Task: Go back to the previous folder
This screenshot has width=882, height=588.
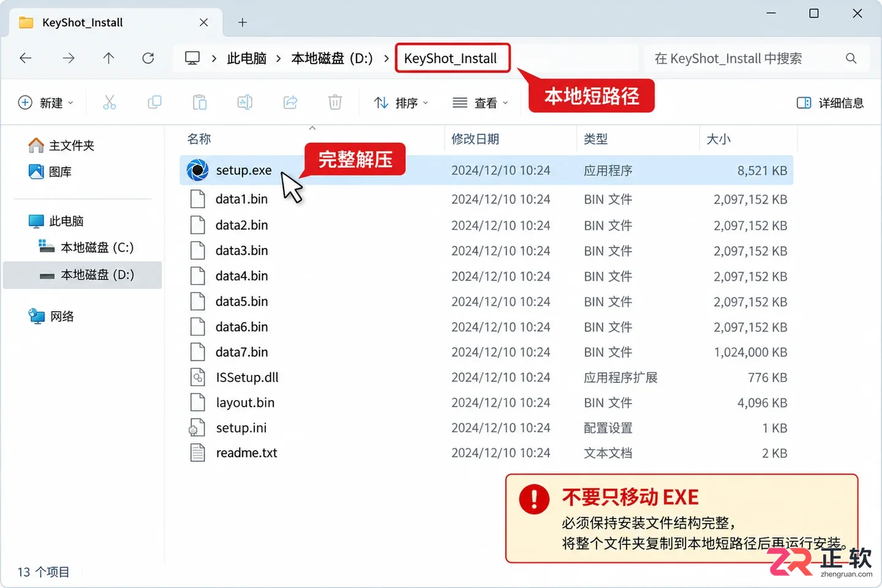Action: [26, 58]
